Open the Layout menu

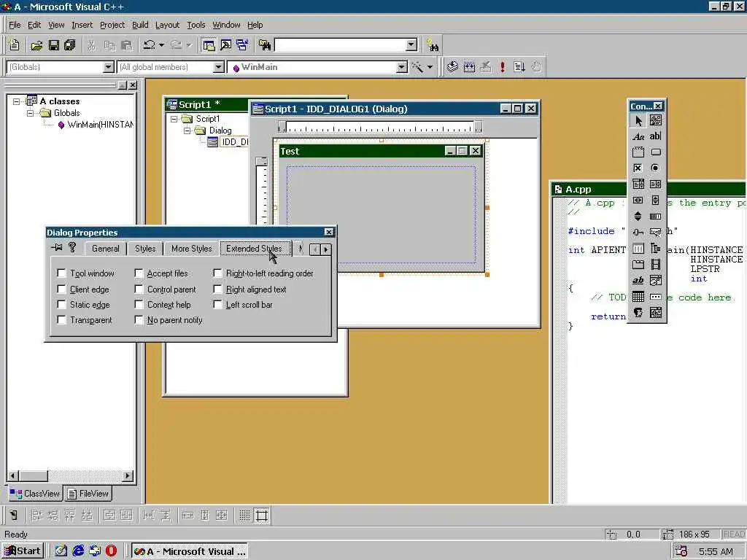pos(167,25)
